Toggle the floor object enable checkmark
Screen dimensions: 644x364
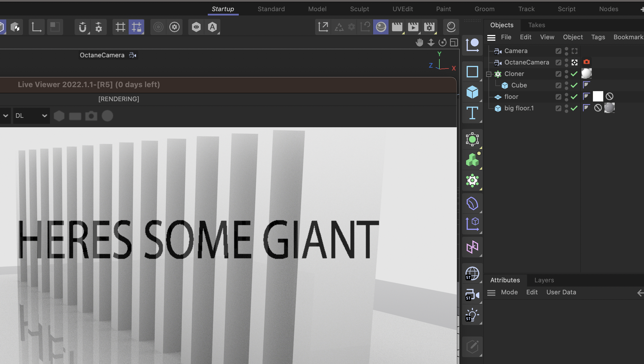[x=574, y=97]
